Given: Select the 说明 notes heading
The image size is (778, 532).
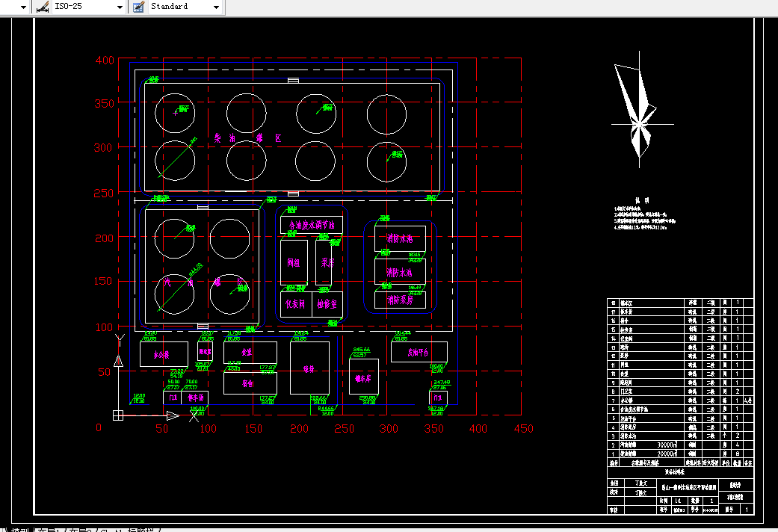Looking at the screenshot, I should pyautogui.click(x=641, y=200).
